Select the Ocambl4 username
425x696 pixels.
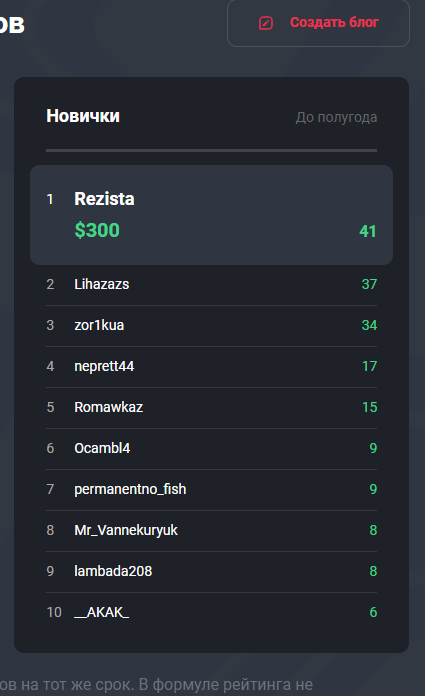[x=102, y=448]
